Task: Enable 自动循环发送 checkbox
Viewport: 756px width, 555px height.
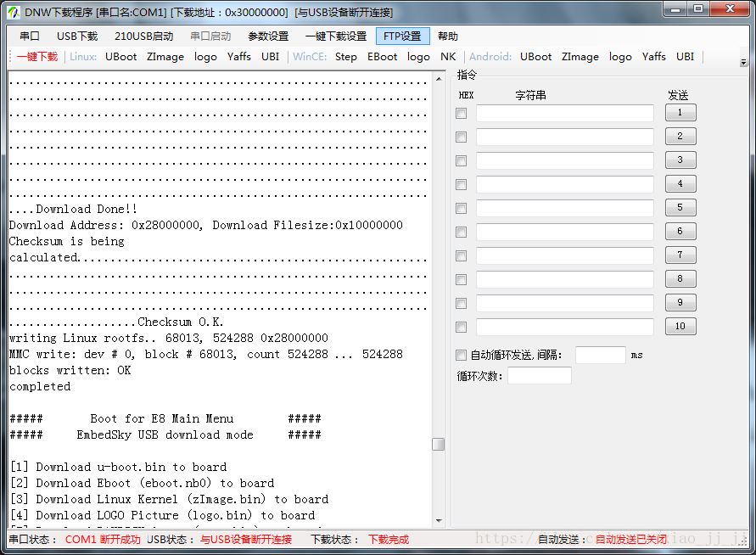Action: (x=462, y=356)
